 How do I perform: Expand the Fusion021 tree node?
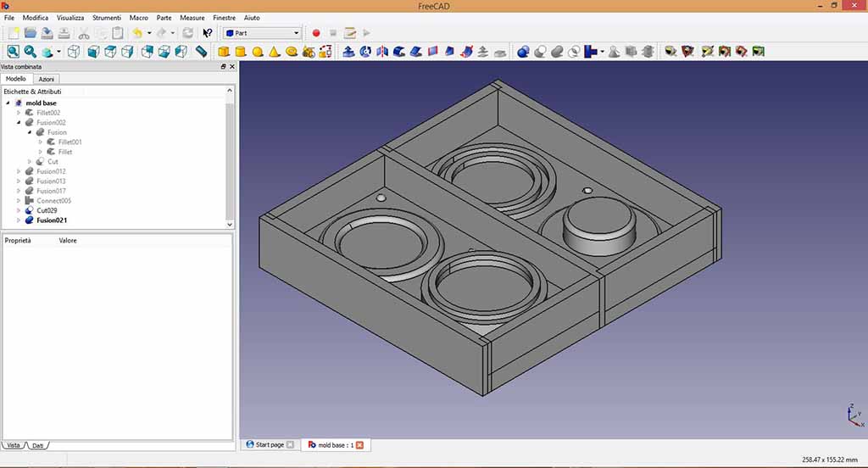19,220
